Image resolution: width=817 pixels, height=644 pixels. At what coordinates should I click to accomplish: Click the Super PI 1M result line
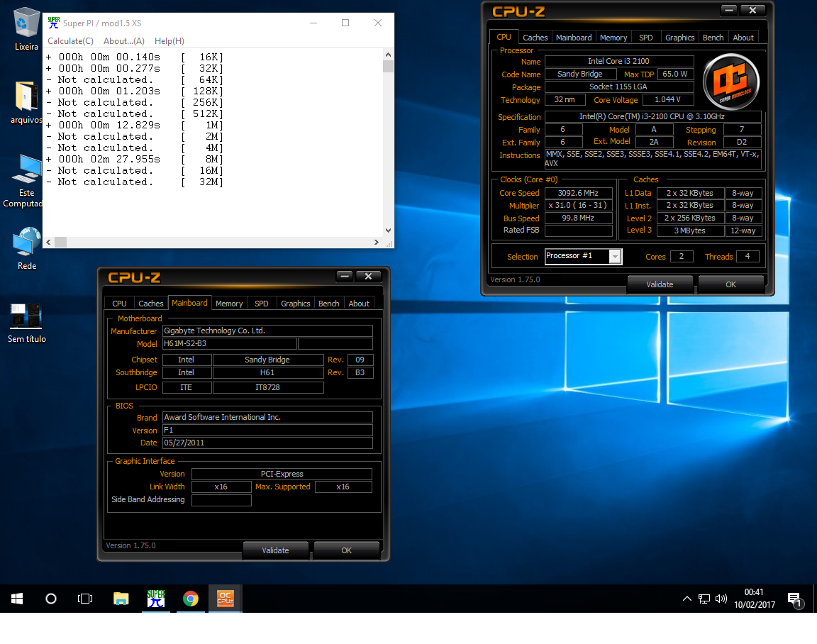point(135,125)
